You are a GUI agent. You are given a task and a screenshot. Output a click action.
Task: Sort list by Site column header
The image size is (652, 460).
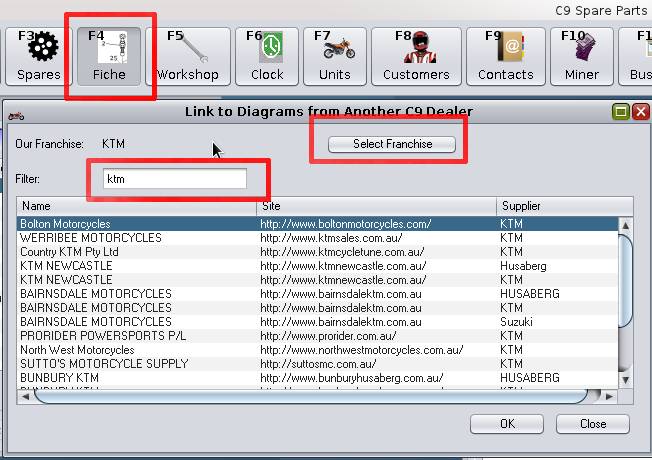tap(376, 206)
